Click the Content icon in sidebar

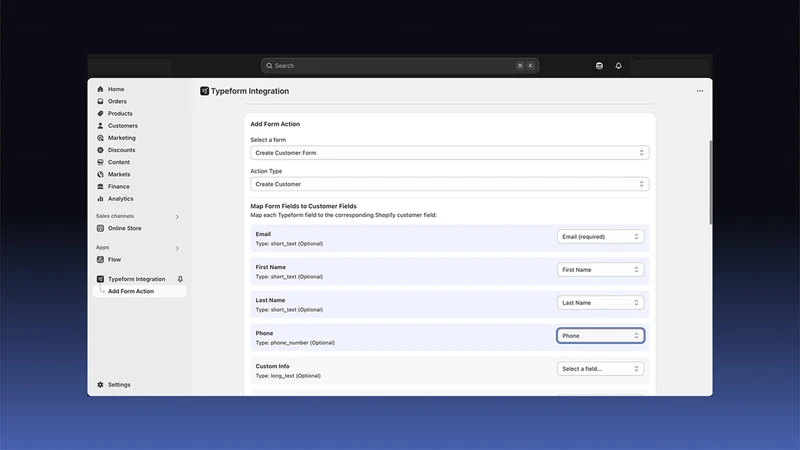pos(100,162)
